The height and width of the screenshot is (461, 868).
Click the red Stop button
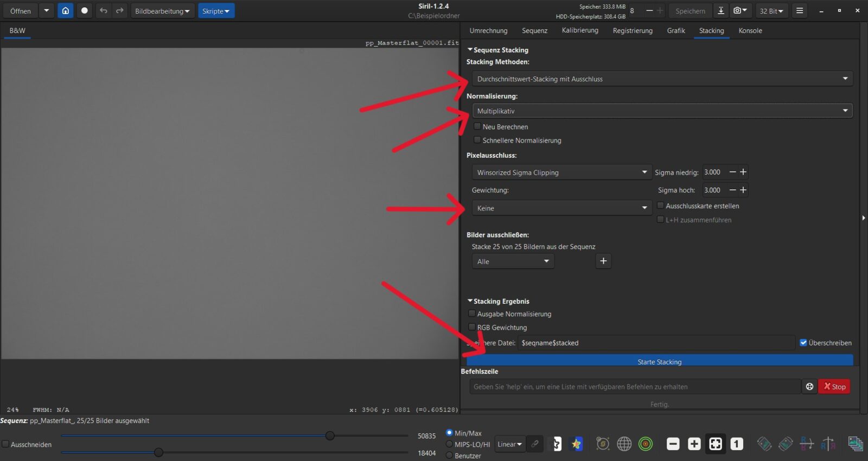834,387
